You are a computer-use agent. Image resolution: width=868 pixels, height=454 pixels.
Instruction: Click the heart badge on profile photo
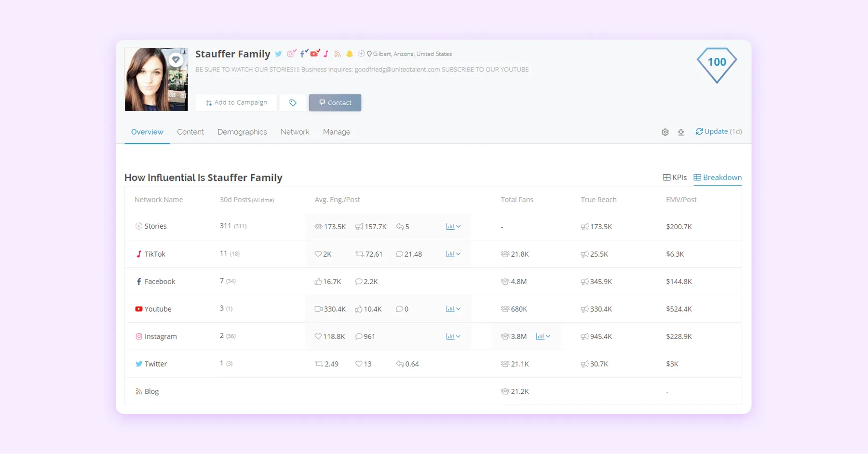[x=176, y=60]
